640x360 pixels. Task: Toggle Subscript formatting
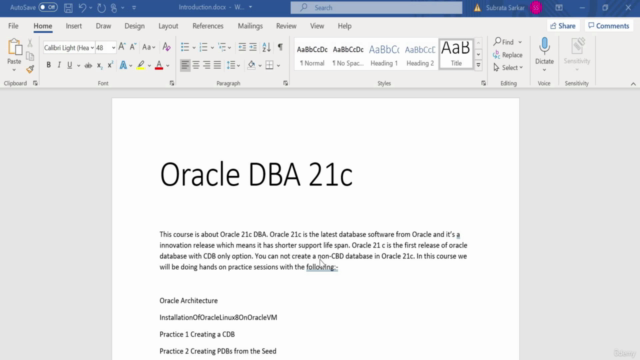tap(99, 65)
